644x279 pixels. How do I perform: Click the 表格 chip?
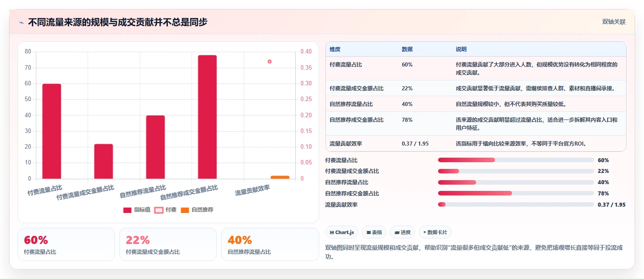(x=374, y=232)
